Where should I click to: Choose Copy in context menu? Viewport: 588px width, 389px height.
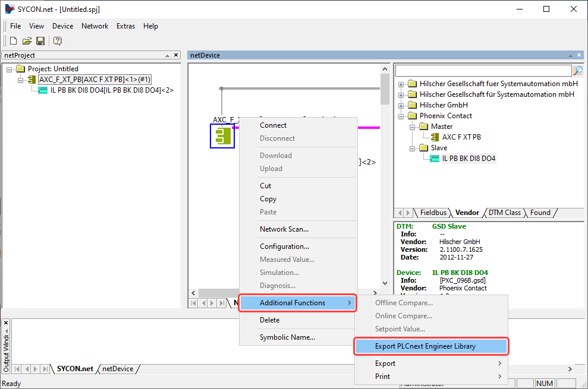coord(298,198)
